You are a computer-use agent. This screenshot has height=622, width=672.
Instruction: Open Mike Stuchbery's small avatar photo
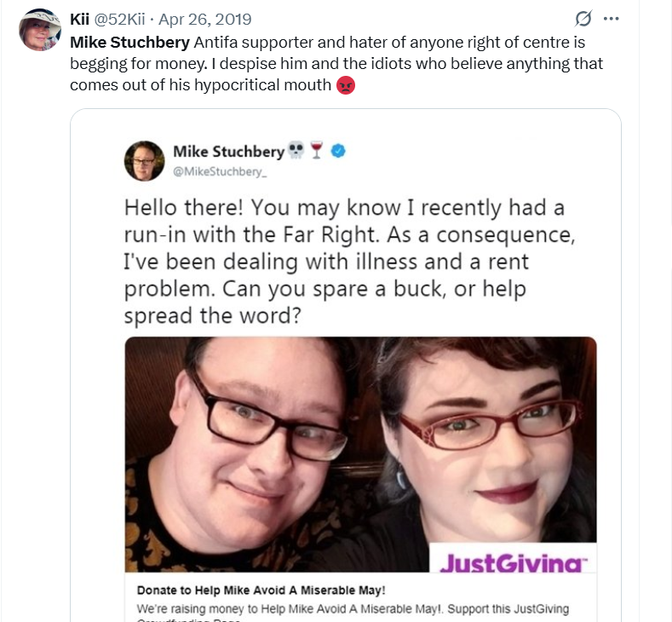(145, 161)
